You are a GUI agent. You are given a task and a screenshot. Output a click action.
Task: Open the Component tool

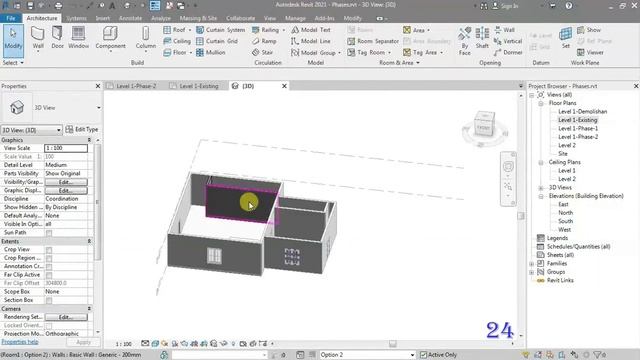click(x=110, y=38)
